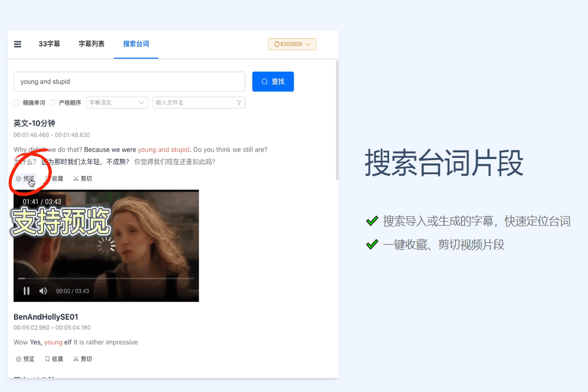
Task: Enable 精确单词 checkbox
Action: (17, 103)
